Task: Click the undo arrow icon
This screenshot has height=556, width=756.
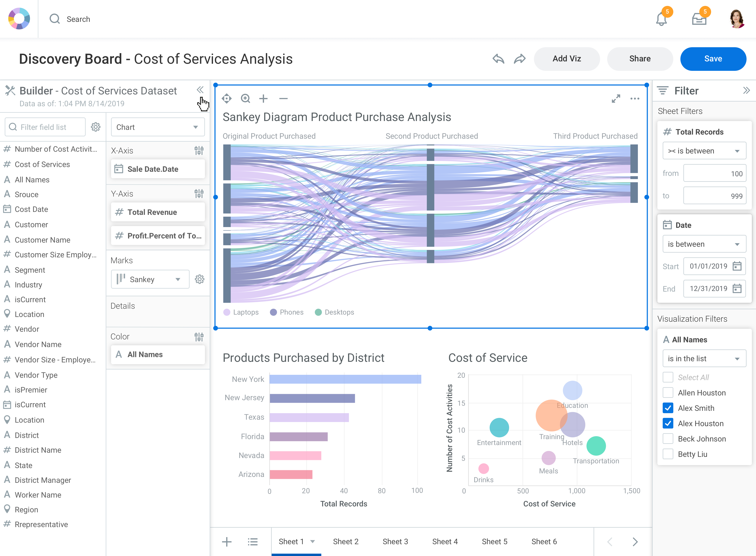Action: [x=498, y=59]
